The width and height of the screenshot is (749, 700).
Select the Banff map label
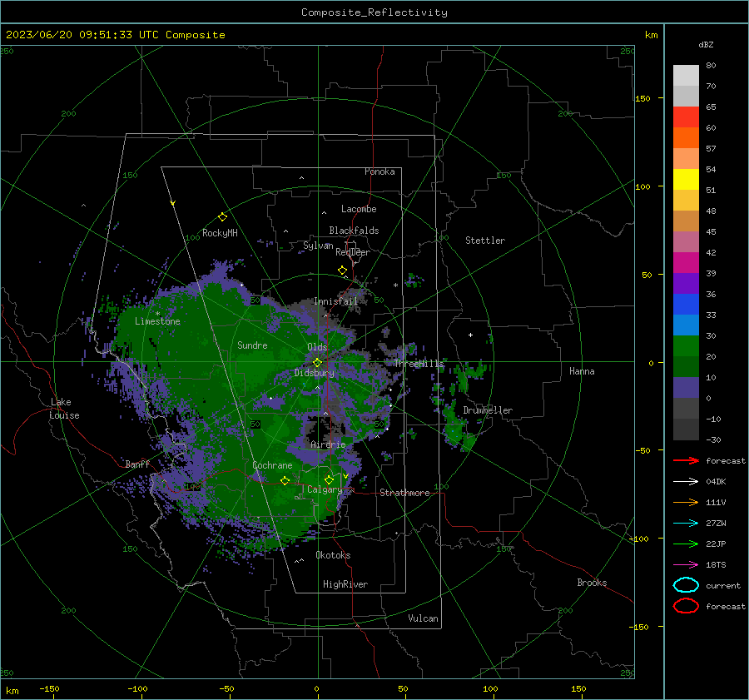(137, 464)
